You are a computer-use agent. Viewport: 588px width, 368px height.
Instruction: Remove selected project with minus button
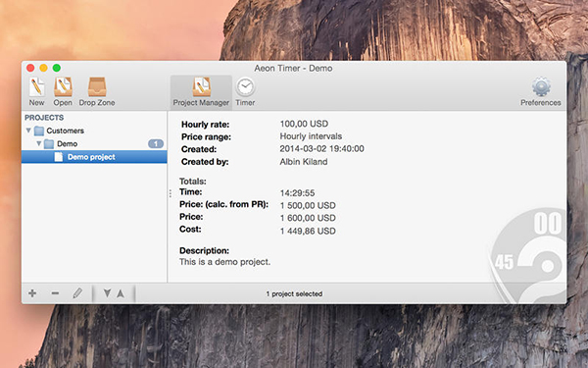(x=55, y=293)
